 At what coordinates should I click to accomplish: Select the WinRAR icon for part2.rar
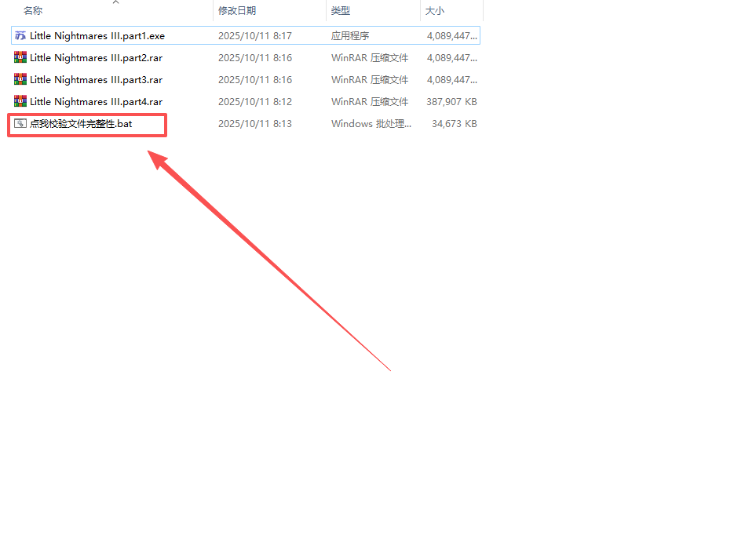tap(20, 57)
